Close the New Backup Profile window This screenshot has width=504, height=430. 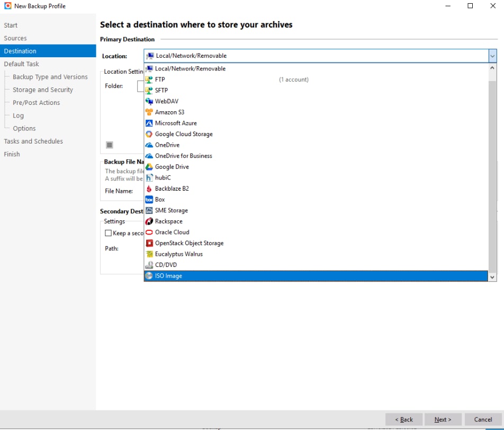tap(492, 6)
